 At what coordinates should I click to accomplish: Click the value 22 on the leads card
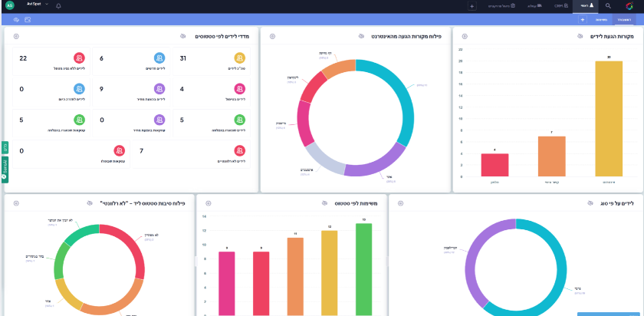(23, 58)
